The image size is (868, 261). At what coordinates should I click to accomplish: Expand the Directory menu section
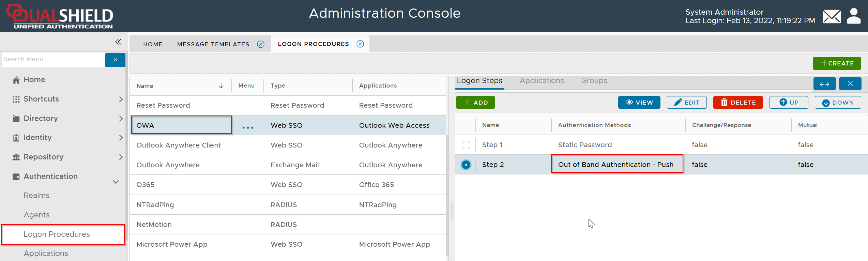point(121,119)
